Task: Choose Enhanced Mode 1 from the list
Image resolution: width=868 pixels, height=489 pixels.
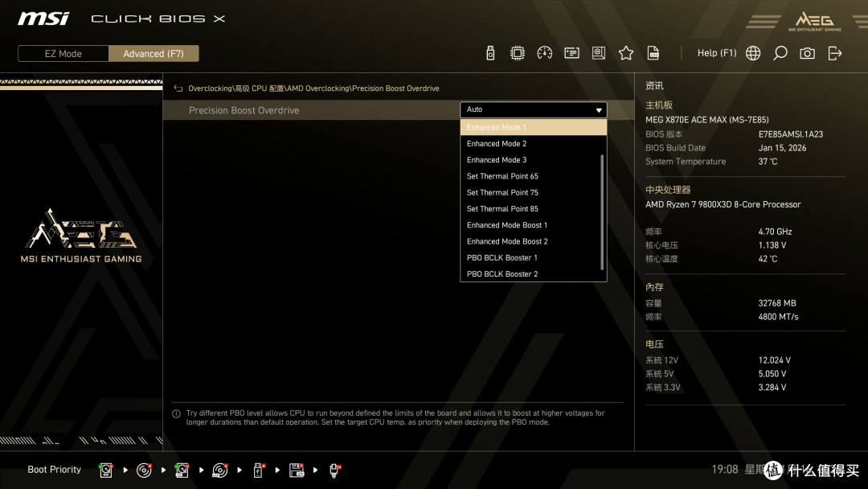Action: (x=533, y=127)
